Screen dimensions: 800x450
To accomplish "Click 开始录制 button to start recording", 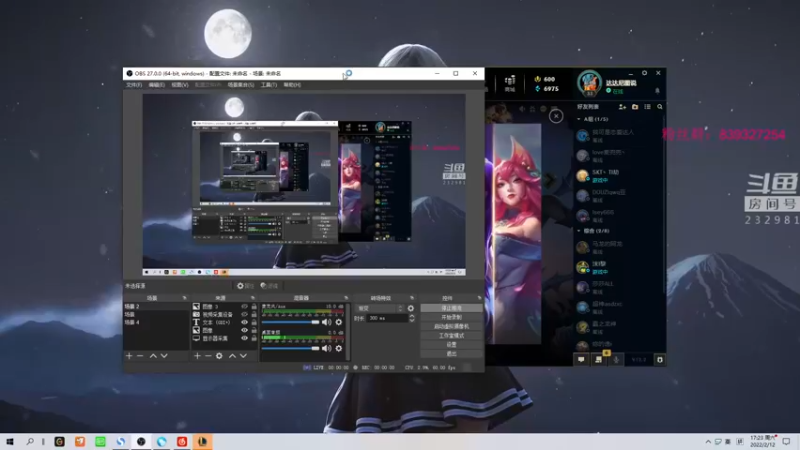I will [x=452, y=317].
